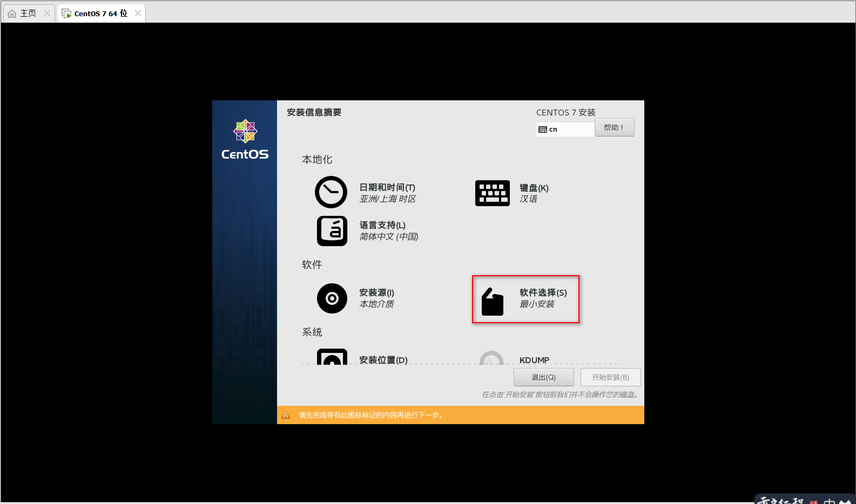Switch to the 主页 tab
This screenshot has width=856, height=504.
[29, 13]
